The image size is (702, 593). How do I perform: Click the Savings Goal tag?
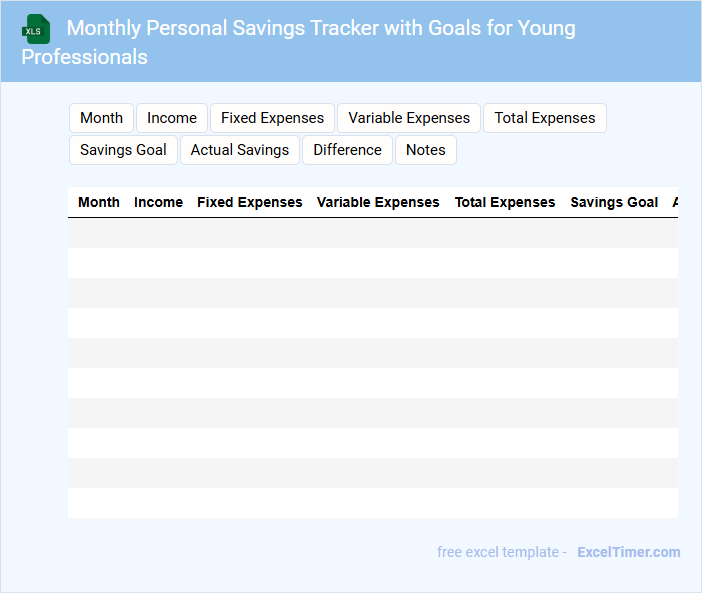point(123,150)
